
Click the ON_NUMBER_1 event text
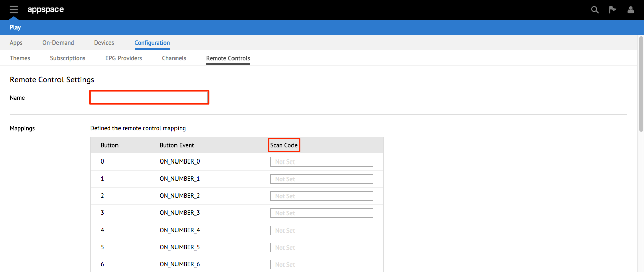coord(180,179)
